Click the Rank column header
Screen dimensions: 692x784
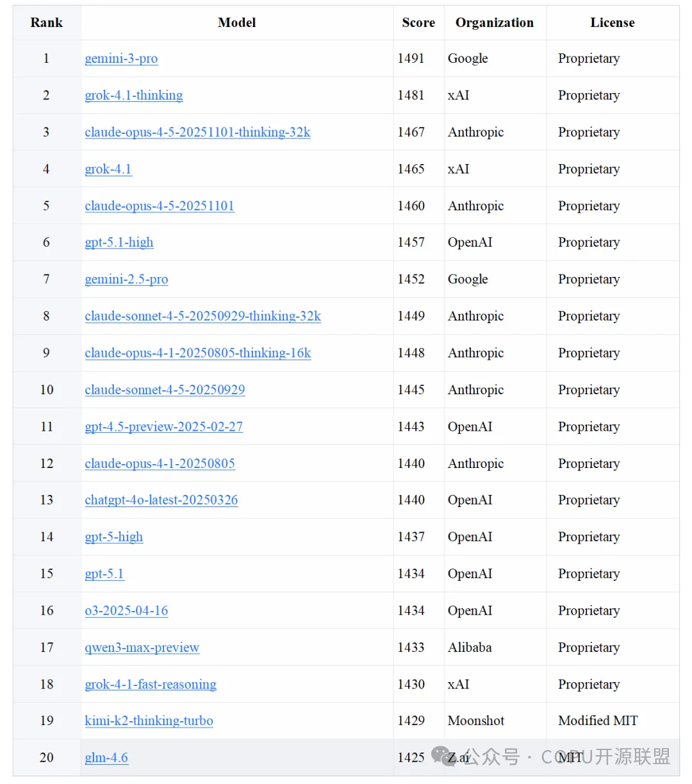coord(46,23)
